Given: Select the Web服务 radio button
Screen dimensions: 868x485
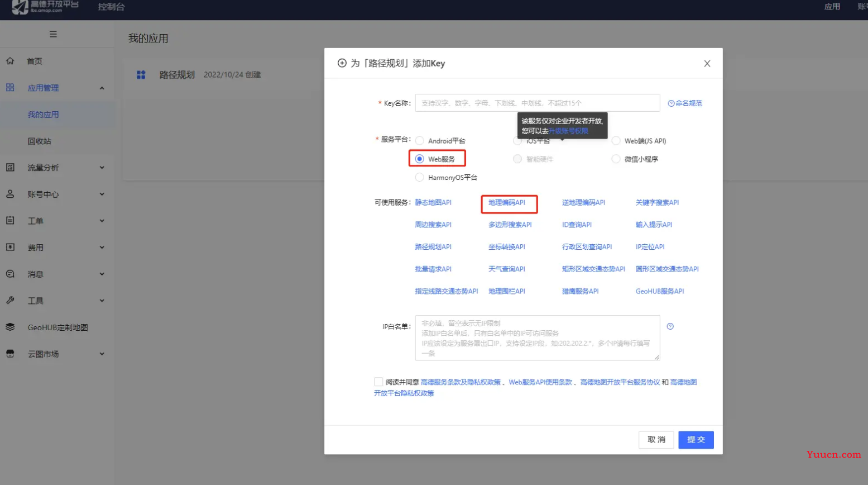Looking at the screenshot, I should [x=420, y=159].
